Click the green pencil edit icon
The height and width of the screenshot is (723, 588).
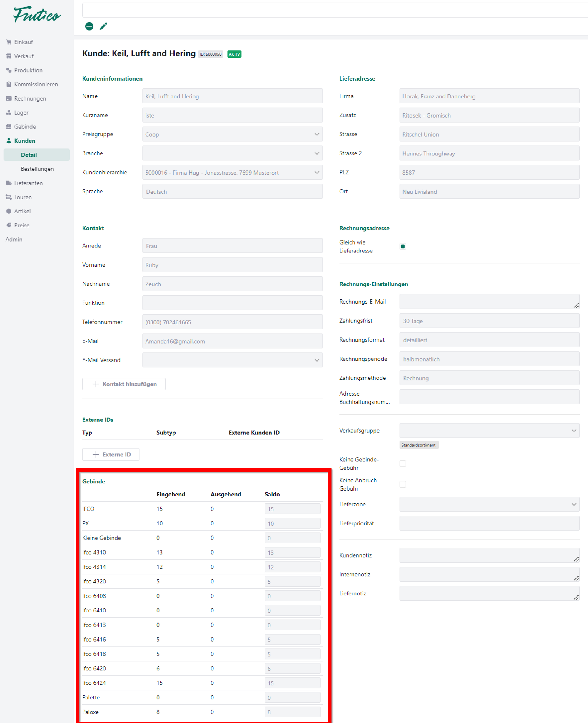click(103, 26)
